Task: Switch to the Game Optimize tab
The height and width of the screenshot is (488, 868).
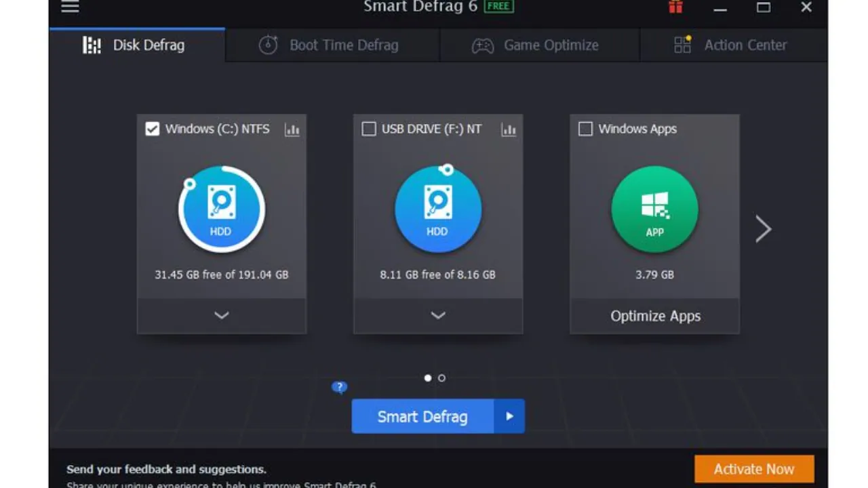Action: [539, 45]
